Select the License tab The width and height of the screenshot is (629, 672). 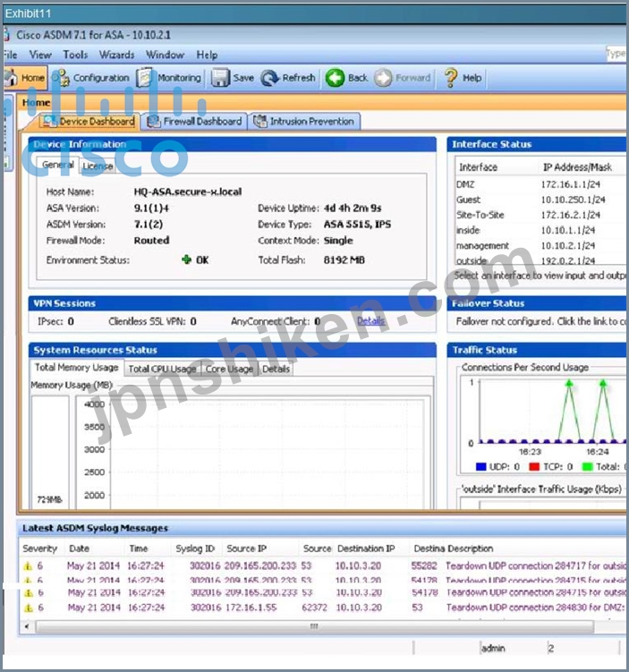point(98,166)
